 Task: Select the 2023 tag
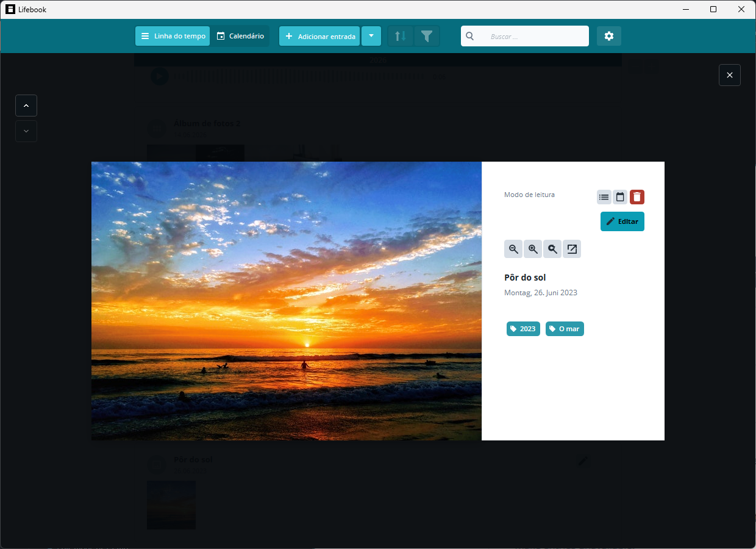523,329
